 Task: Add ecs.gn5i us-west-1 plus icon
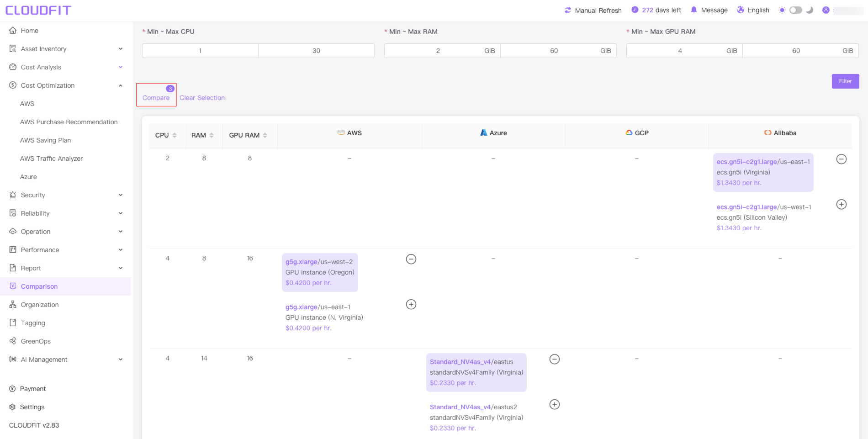[842, 204]
